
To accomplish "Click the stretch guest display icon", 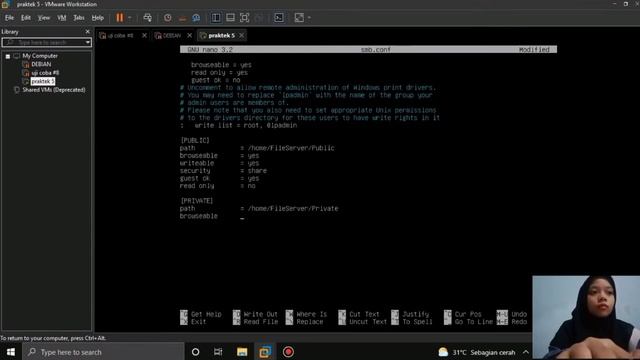I will click(299, 18).
